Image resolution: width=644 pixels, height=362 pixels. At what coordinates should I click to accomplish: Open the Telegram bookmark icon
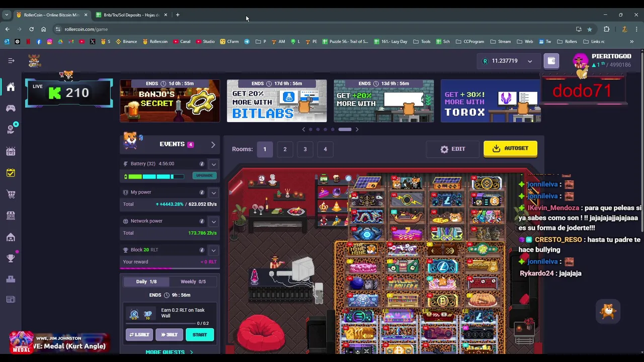[247, 41]
